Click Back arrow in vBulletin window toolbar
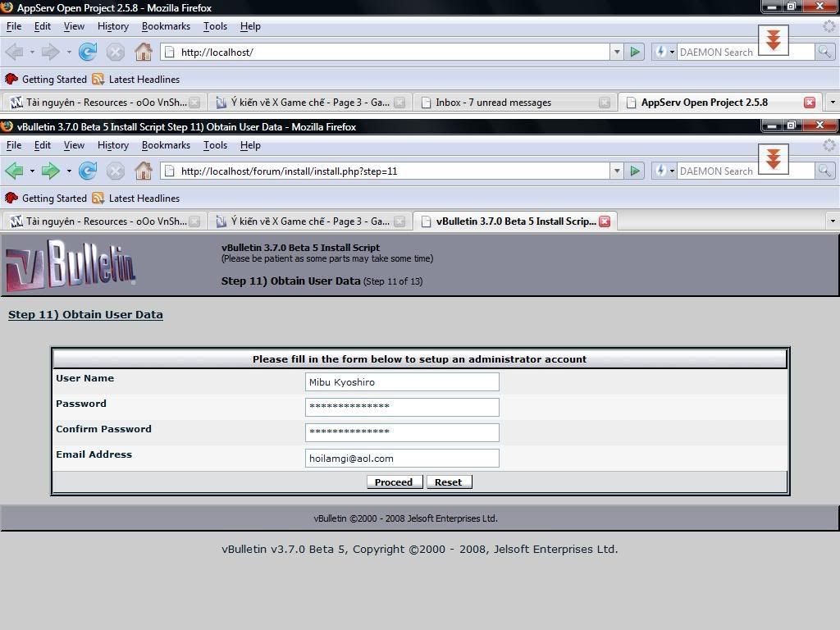Screen dimensions: 840x630 pos(15,171)
